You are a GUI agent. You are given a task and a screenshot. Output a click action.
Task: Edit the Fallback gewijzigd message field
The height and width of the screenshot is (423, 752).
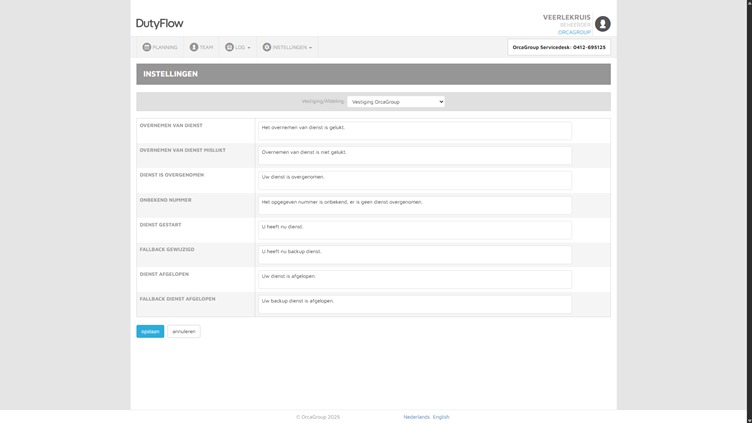[415, 255]
